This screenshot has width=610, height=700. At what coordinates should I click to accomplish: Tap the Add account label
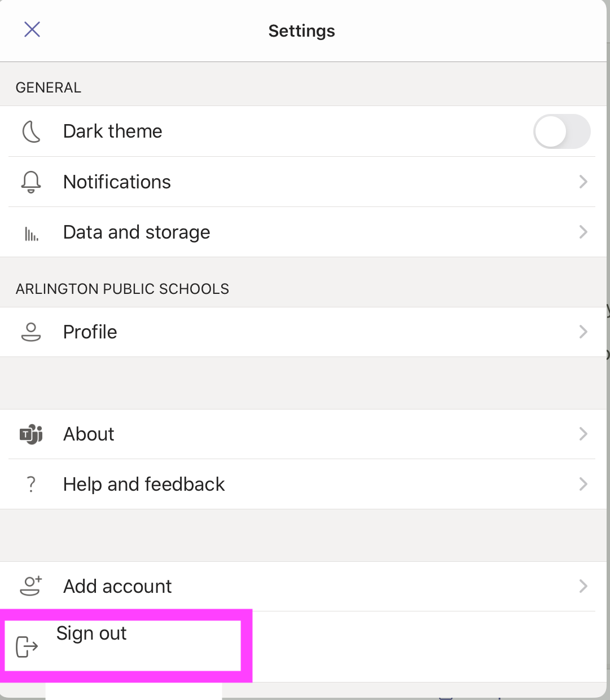[x=117, y=587]
